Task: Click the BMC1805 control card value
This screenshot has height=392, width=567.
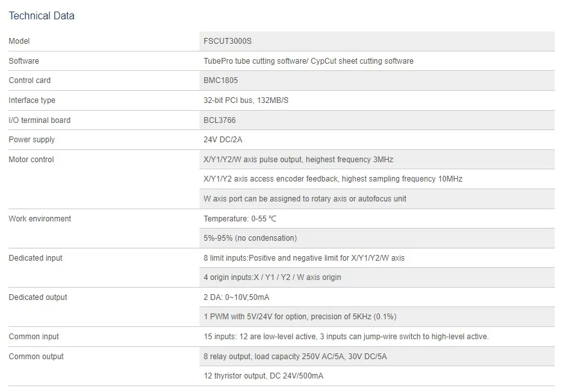Action: (221, 80)
